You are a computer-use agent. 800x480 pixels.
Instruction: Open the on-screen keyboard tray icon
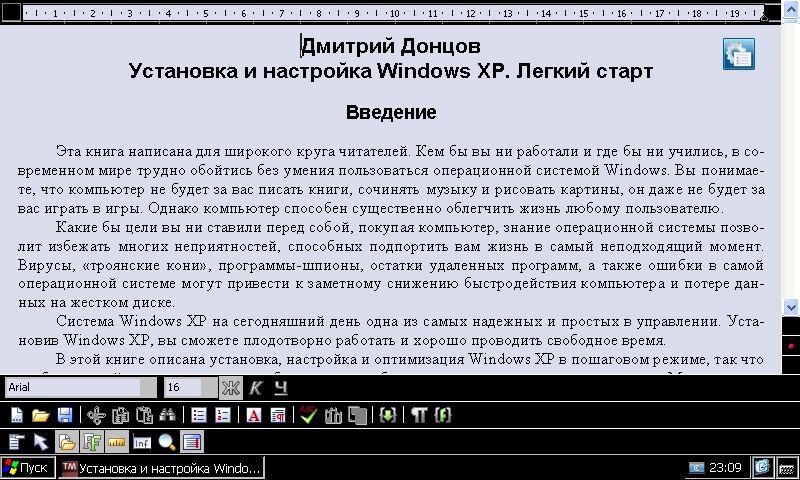[787, 468]
